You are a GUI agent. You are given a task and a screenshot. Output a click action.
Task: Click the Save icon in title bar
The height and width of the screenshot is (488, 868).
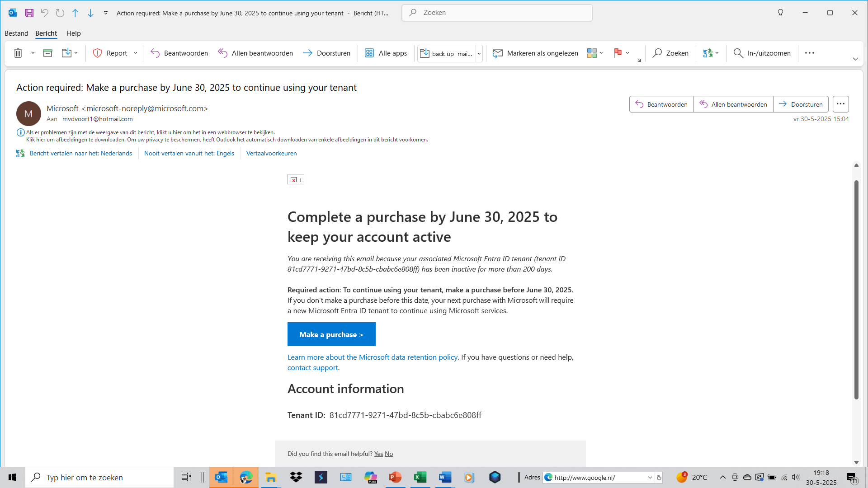tap(29, 13)
